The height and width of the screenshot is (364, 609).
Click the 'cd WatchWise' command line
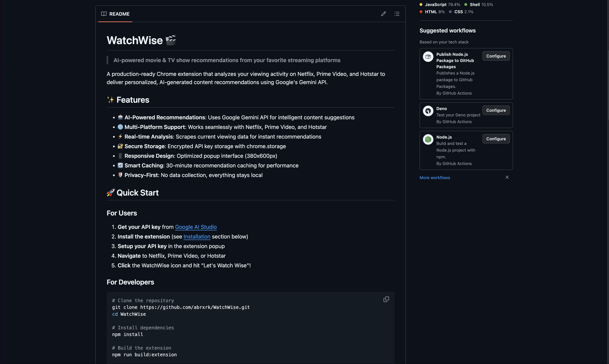129,314
